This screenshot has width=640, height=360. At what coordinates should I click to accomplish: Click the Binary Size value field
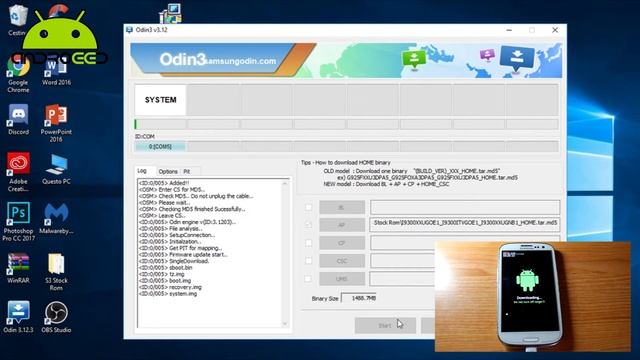(359, 298)
